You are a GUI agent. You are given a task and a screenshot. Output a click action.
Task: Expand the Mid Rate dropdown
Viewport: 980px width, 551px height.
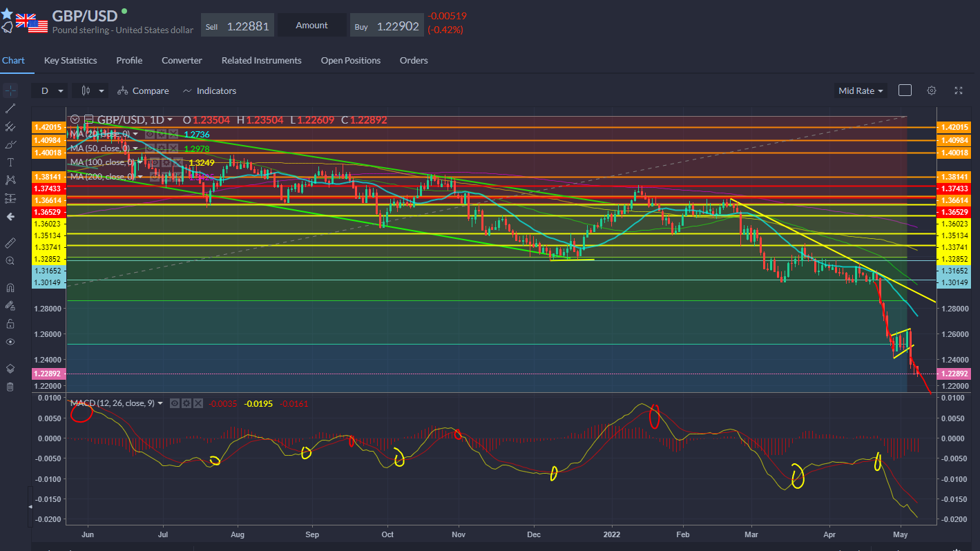pos(861,90)
